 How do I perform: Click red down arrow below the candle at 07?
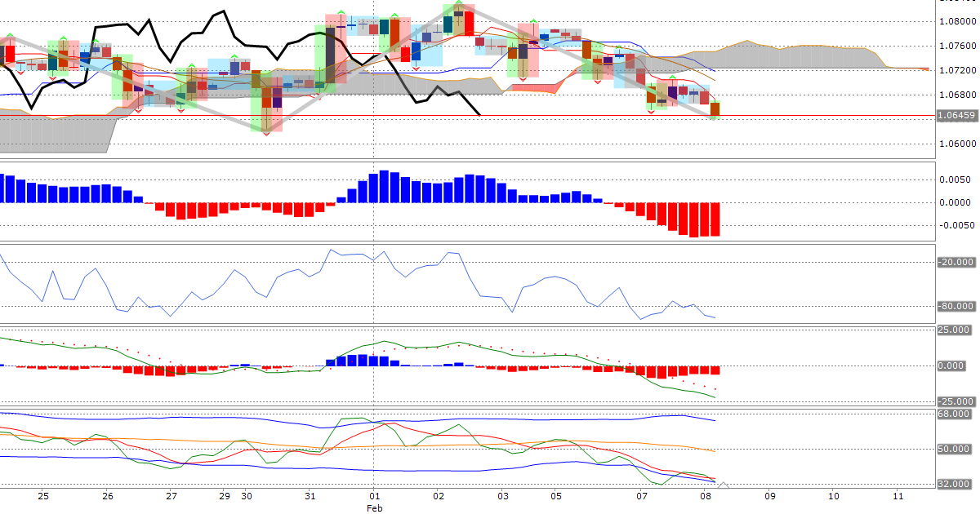[651, 110]
